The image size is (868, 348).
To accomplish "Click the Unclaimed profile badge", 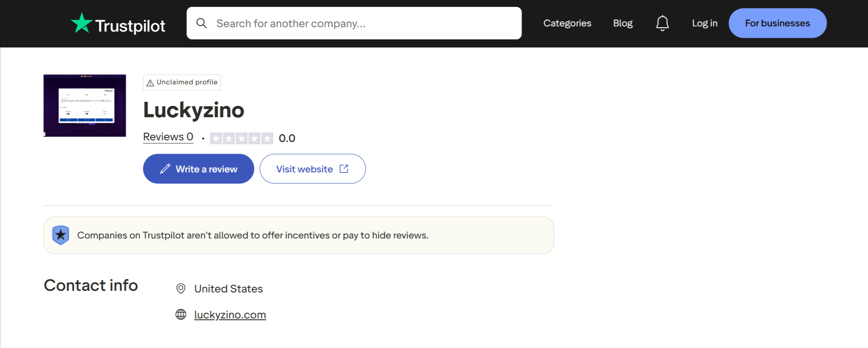I will click(182, 82).
